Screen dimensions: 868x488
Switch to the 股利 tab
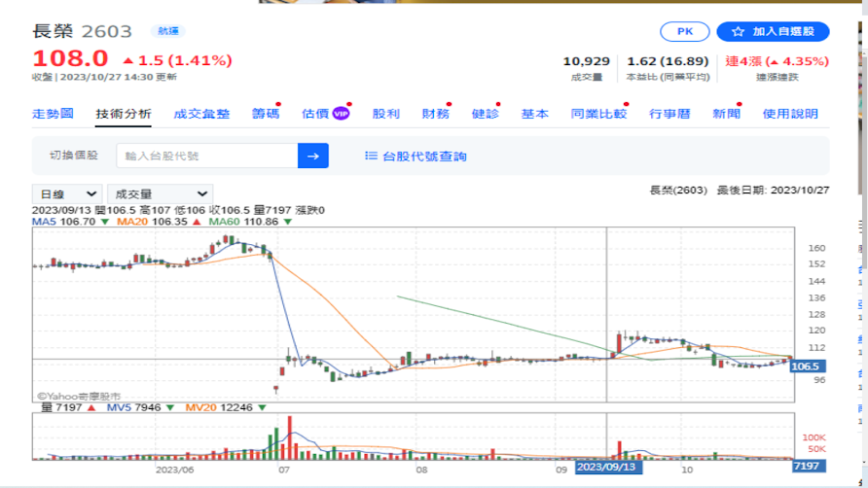[386, 114]
